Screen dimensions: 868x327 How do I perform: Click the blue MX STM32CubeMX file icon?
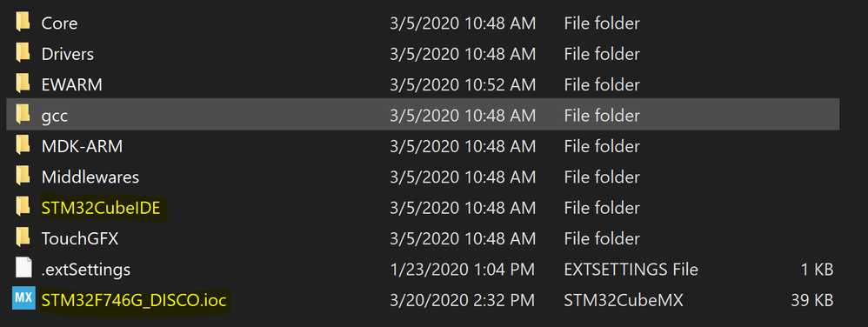click(23, 299)
